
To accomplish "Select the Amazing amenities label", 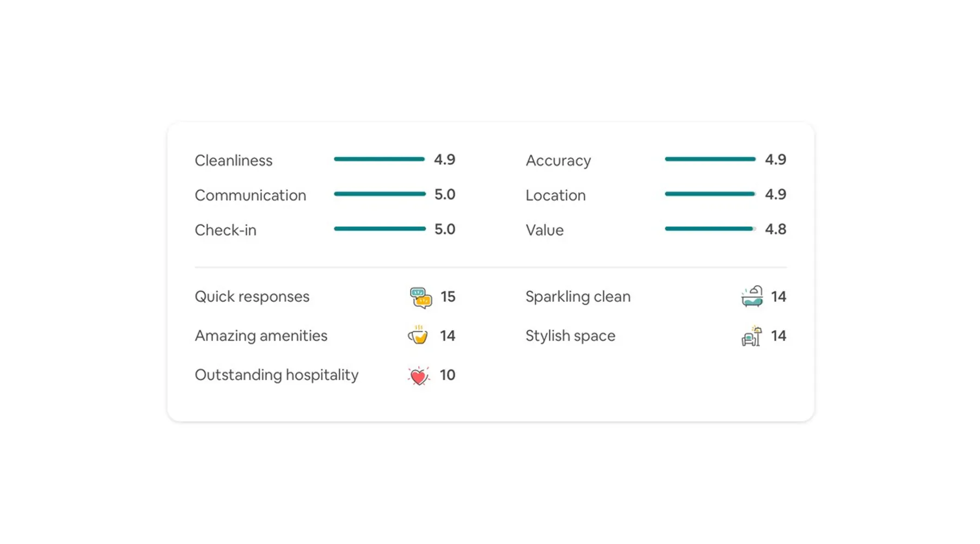I will pyautogui.click(x=261, y=336).
